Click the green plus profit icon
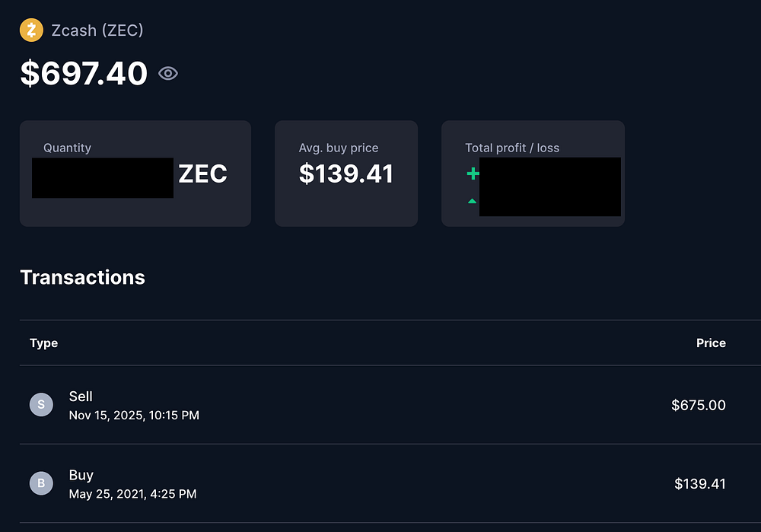Viewport: 761px width, 532px height. coord(473,174)
